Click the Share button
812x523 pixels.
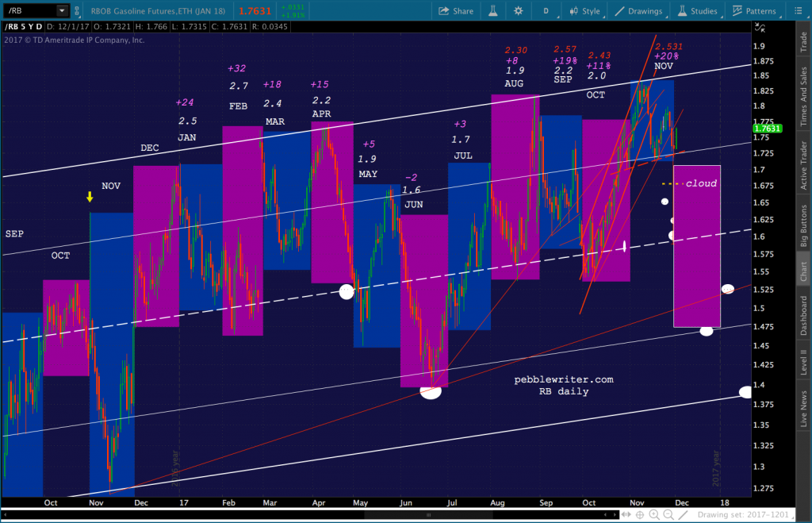click(x=456, y=11)
